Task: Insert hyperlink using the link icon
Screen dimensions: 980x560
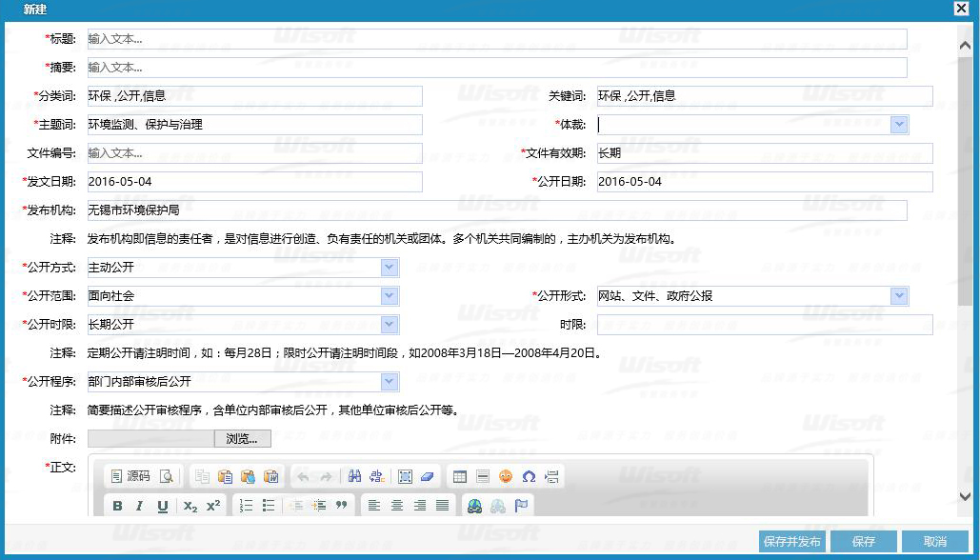Action: pyautogui.click(x=474, y=506)
